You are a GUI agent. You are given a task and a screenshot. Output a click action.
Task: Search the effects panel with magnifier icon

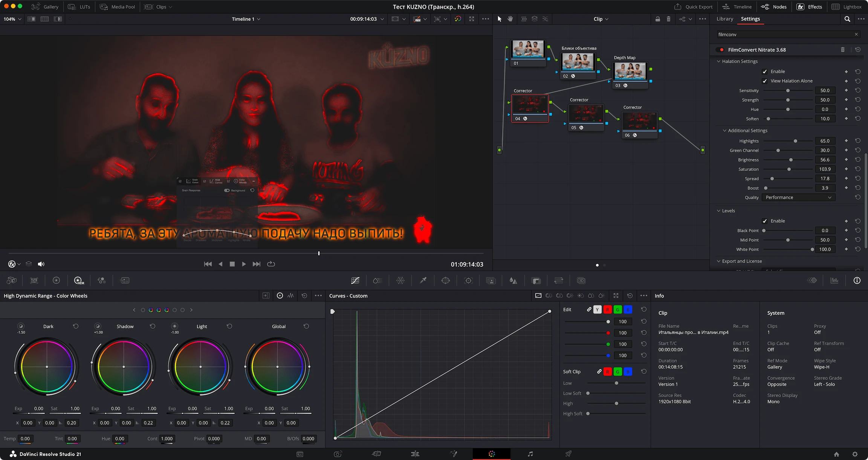pos(847,19)
